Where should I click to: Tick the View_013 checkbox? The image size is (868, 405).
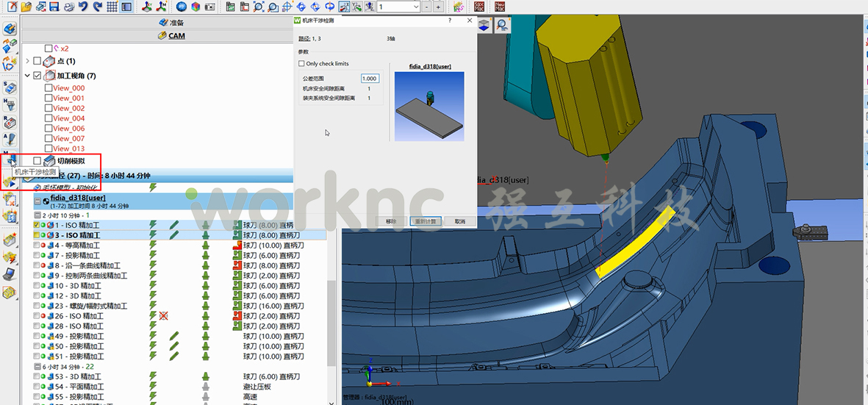pos(49,148)
